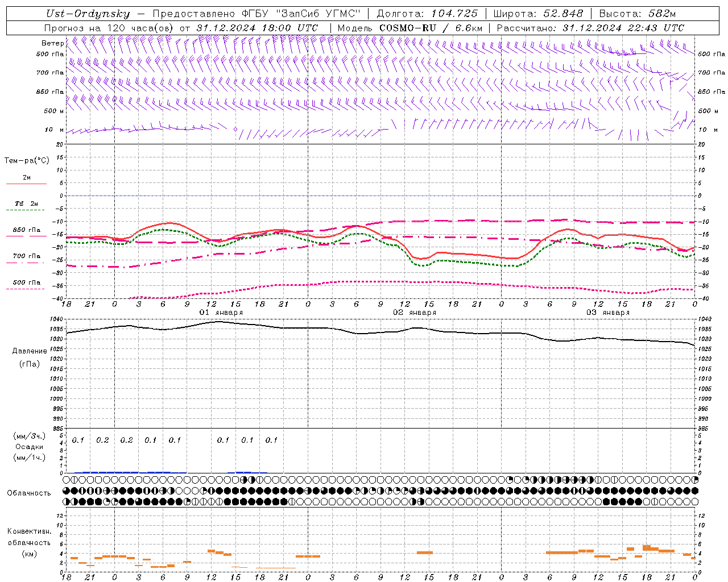The image size is (728, 582).
Task: Click the station name Ust-Ordynsky
Action: click(x=88, y=14)
